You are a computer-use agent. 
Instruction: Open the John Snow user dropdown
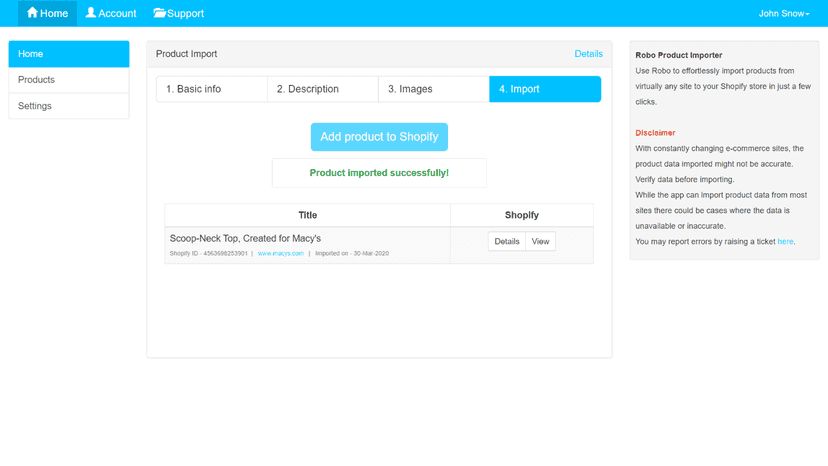(784, 14)
